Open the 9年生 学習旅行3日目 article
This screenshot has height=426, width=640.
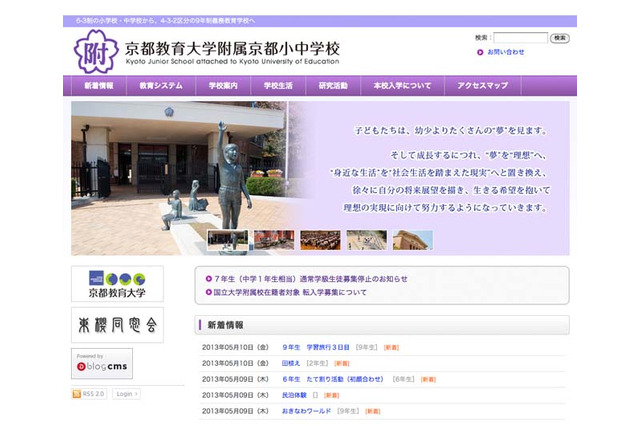316,347
